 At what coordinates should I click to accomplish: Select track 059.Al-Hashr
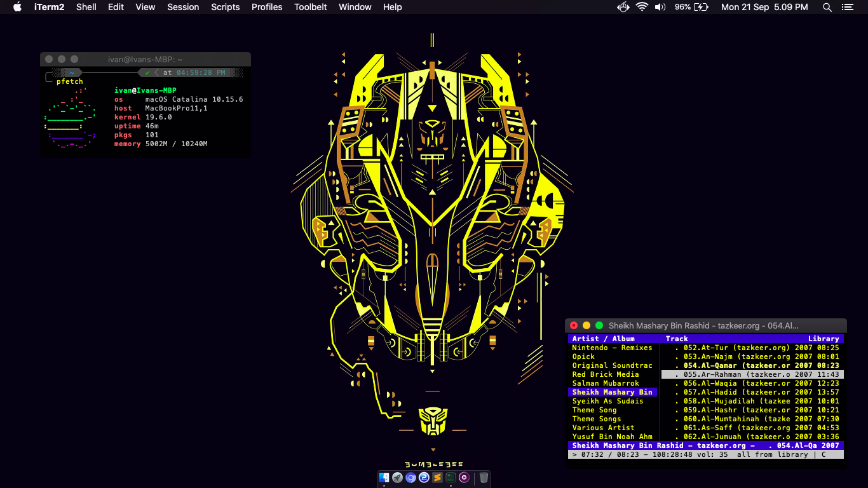(x=752, y=410)
